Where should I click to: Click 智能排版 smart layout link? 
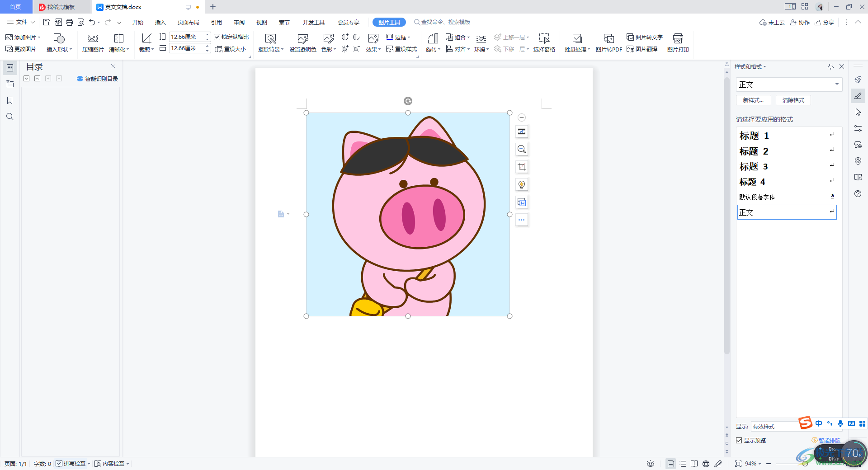tap(826, 440)
